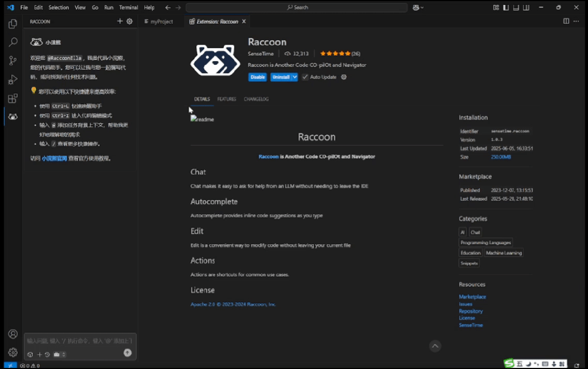Image resolution: width=588 pixels, height=369 pixels.
Task: Start a new Raccoon chat with plus icon
Action: pyautogui.click(x=120, y=21)
